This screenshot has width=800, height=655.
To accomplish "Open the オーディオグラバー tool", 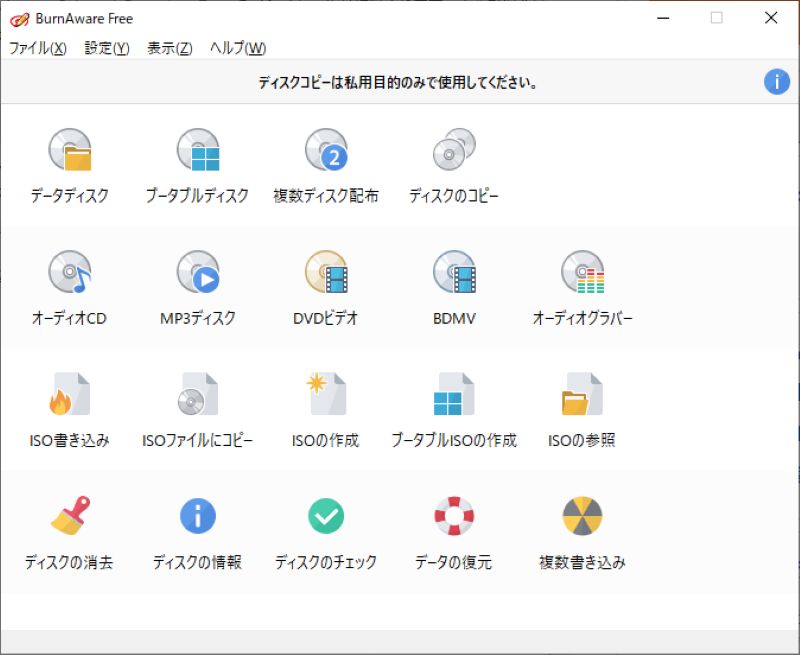I will click(x=580, y=278).
